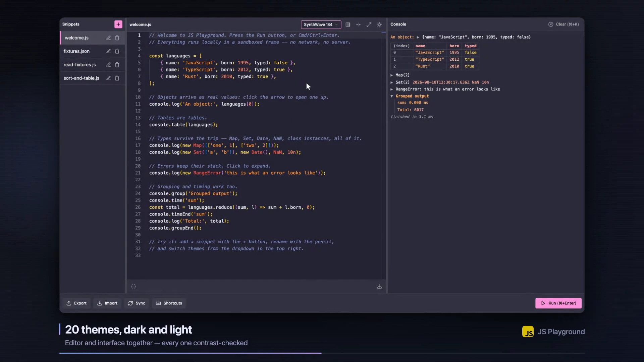
Task: Delete welcome.js with its trash icon
Action: pos(117,38)
